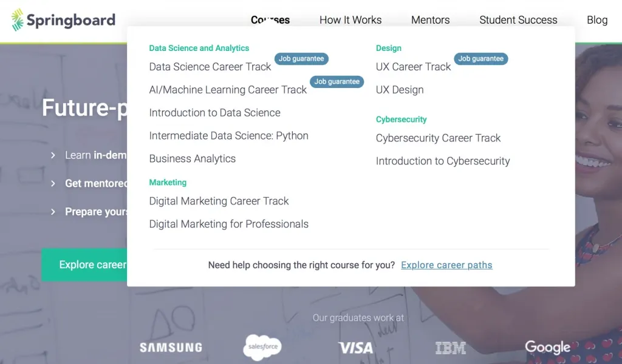Click the AI/Machine Learning Job guarantee badge

337,82
